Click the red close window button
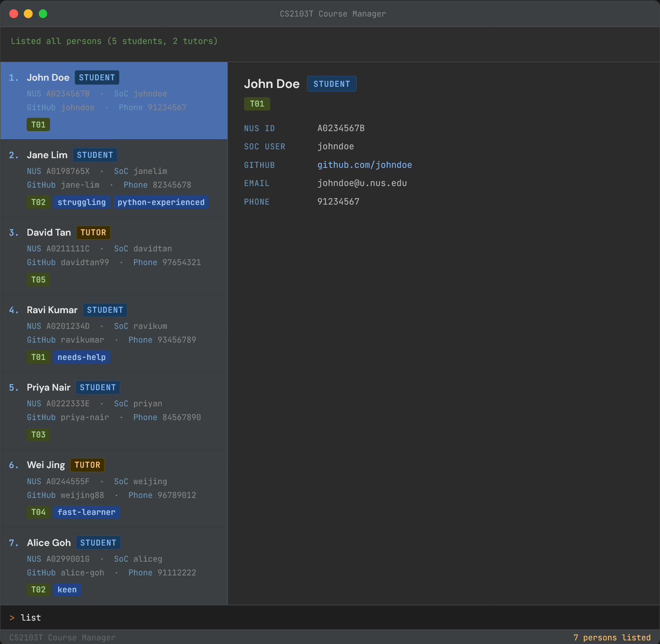660x644 pixels. coord(14,14)
